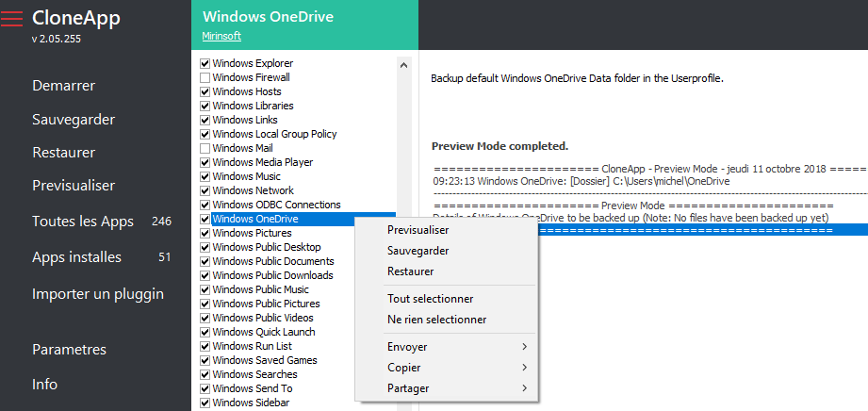Click the 'Preview Mode completed.' heading
This screenshot has width=868, height=411.
point(500,147)
